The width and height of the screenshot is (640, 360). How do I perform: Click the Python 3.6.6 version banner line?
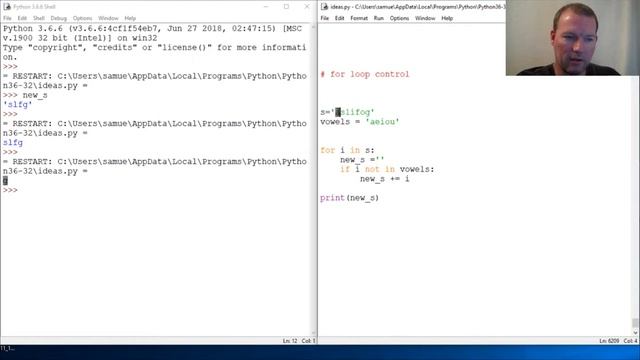tap(153, 29)
